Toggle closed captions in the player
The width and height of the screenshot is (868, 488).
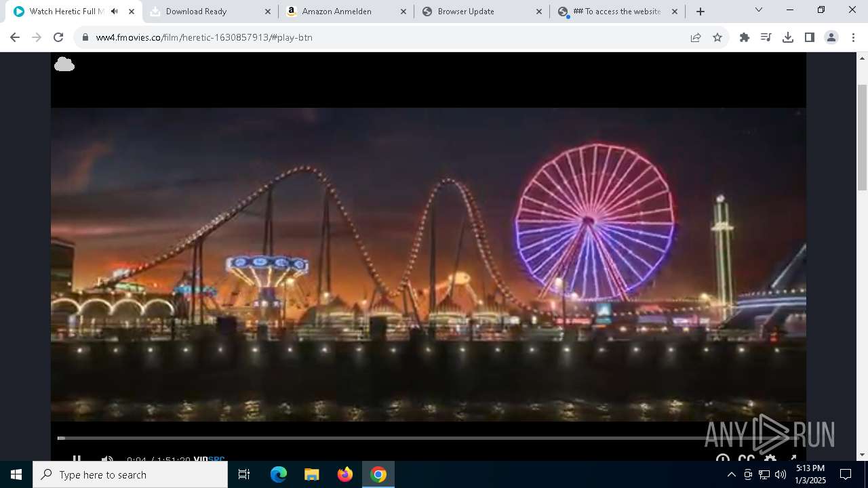pyautogui.click(x=747, y=457)
